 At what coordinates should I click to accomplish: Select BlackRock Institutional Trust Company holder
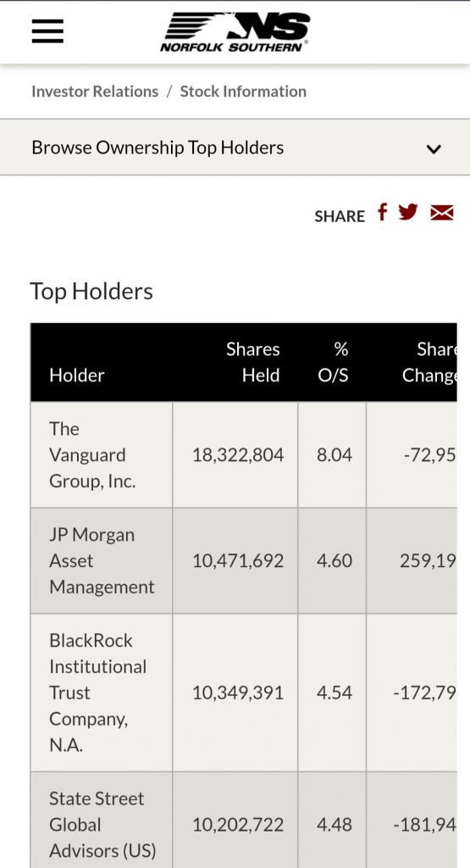98,693
